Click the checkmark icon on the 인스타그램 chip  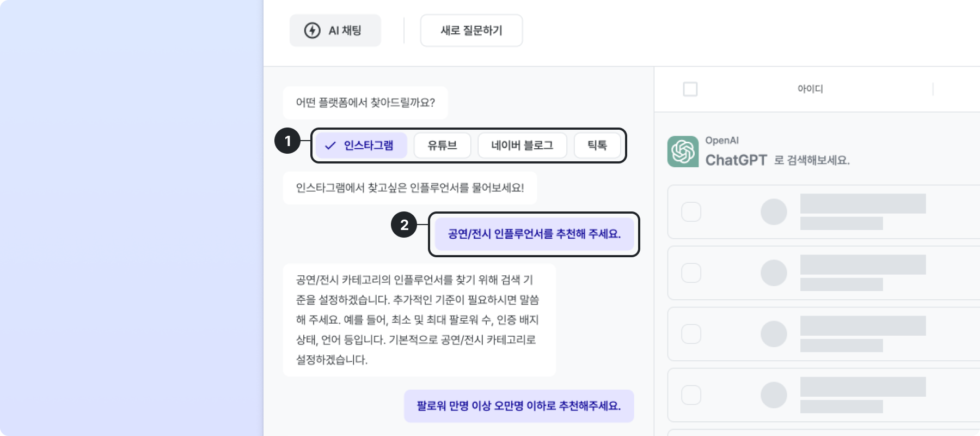330,146
